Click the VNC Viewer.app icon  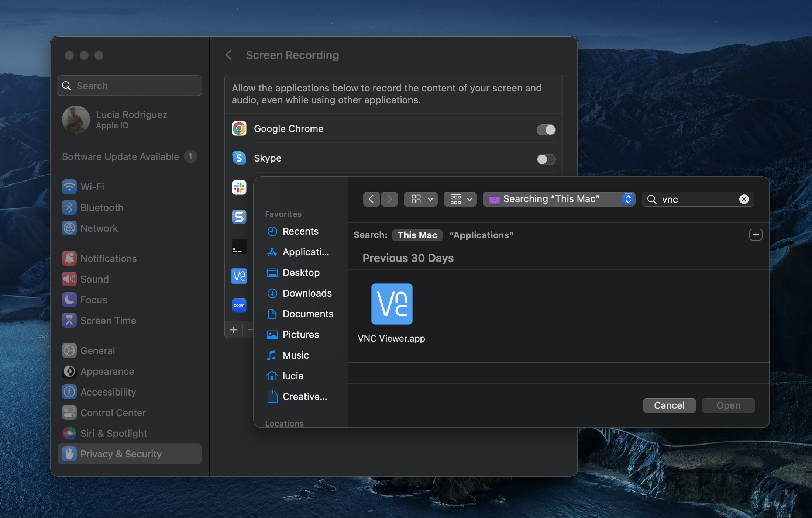pyautogui.click(x=392, y=304)
